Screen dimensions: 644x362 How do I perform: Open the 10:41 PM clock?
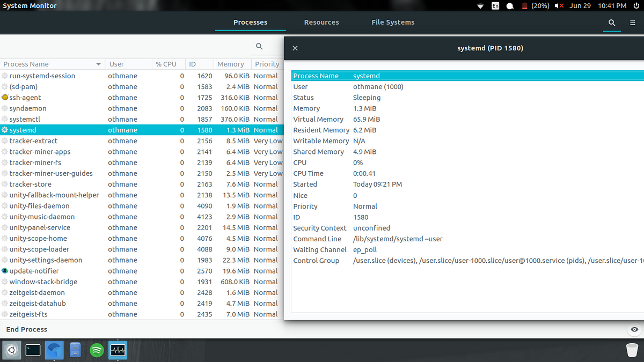612,6
